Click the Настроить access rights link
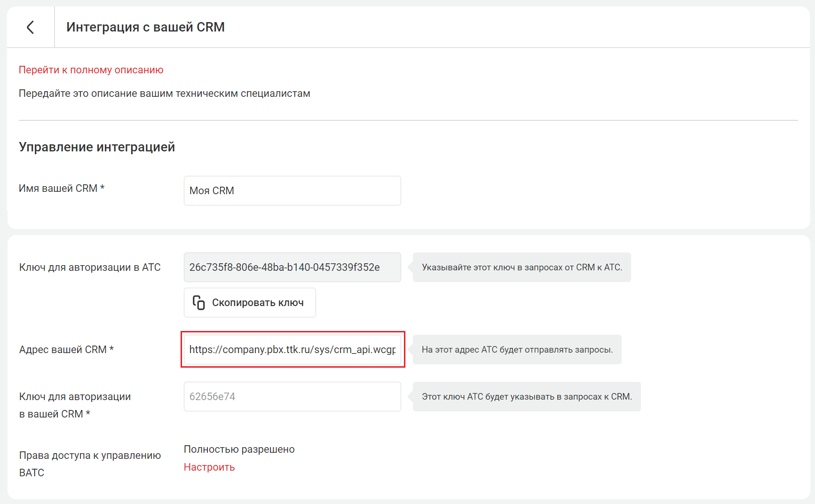This screenshot has width=815, height=504. (209, 467)
